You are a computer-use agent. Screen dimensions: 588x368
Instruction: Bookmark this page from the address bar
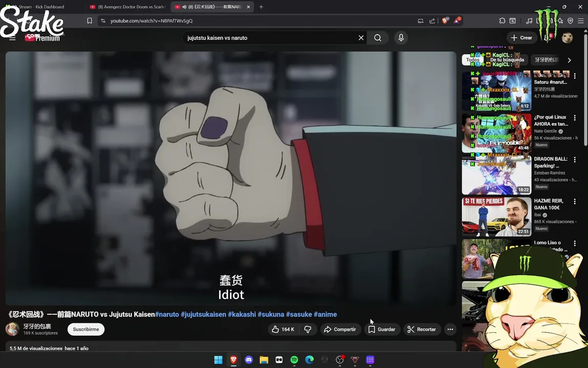[89, 21]
